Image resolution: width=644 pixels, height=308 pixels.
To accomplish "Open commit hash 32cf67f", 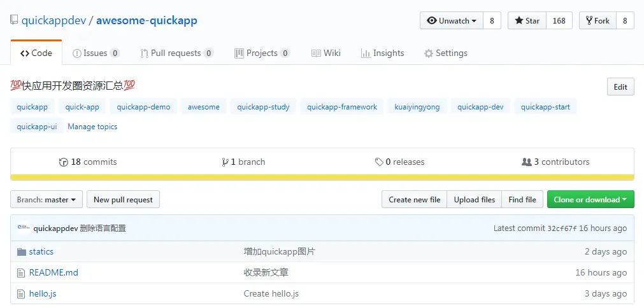I will coord(562,228).
